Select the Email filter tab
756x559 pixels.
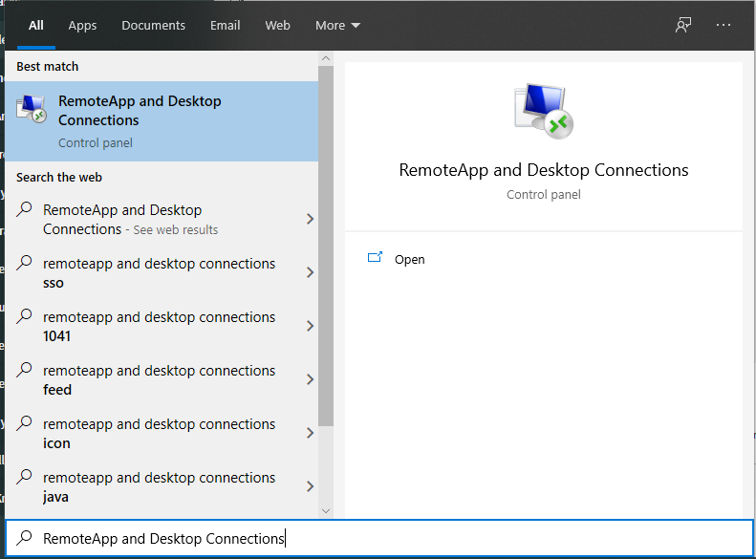(226, 25)
